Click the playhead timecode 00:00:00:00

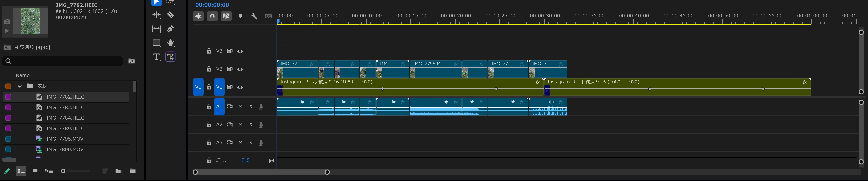(212, 5)
